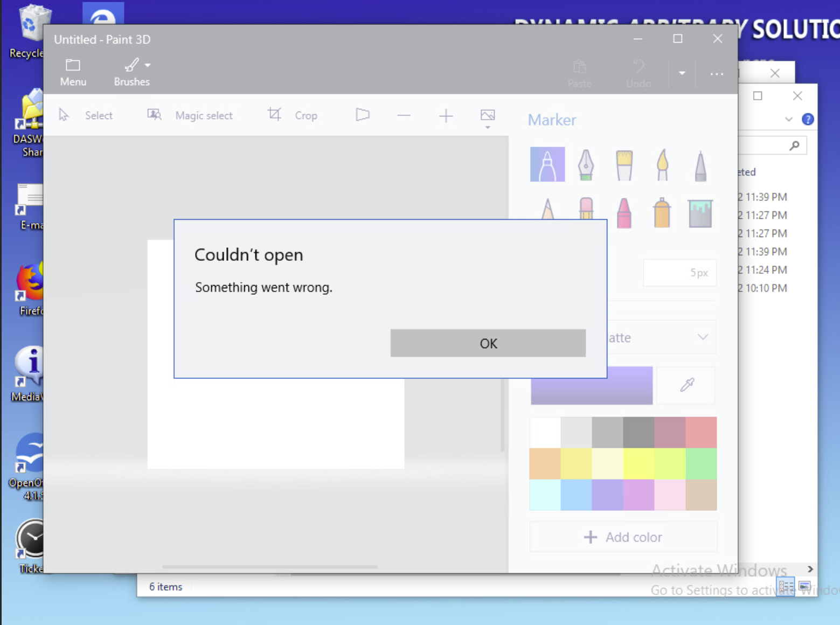Activate the eyedropper color picker
The image size is (840, 625).
pyautogui.click(x=687, y=385)
